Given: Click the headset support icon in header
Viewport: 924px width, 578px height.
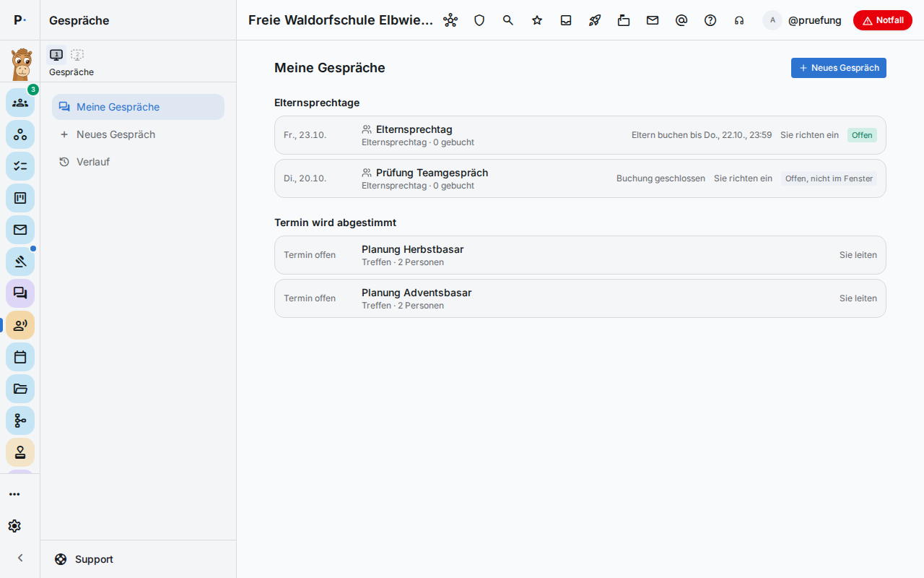Looking at the screenshot, I should pyautogui.click(x=739, y=20).
